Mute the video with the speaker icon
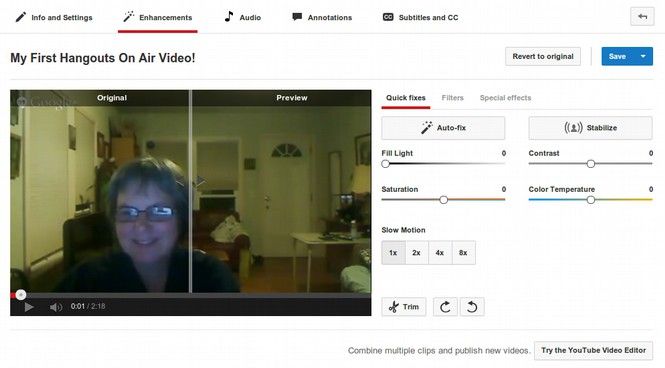Image resolution: width=665 pixels, height=368 pixels. tap(56, 307)
